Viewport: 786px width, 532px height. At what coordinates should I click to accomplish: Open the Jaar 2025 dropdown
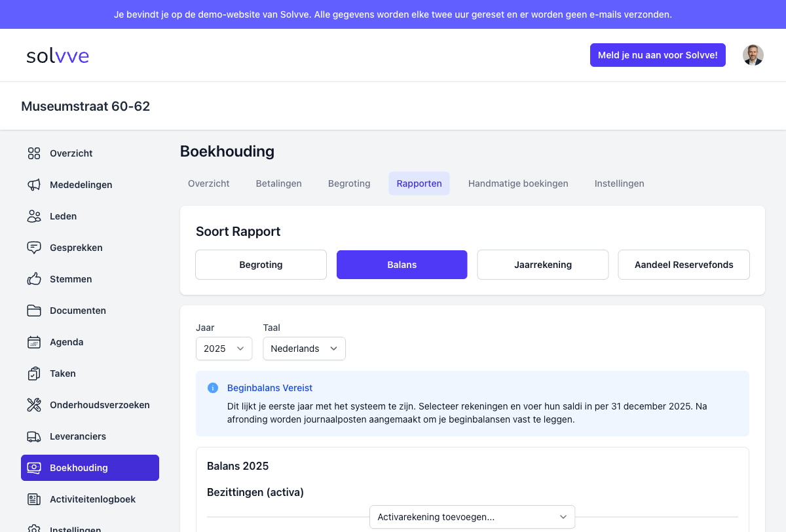tap(224, 349)
